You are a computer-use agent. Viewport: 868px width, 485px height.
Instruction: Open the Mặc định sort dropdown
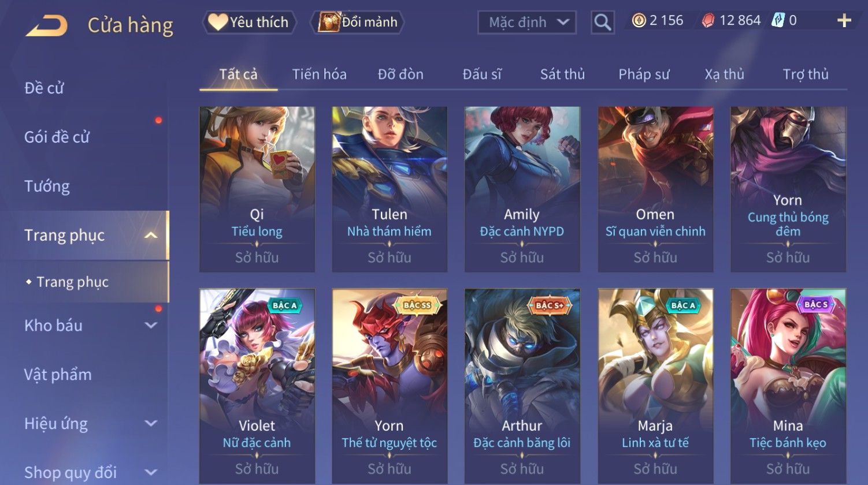coord(527,23)
